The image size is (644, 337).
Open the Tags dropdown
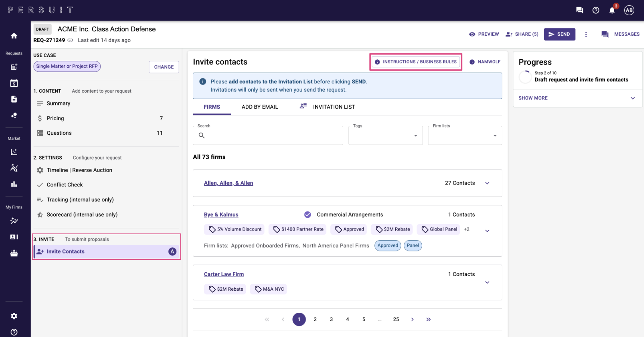coord(386,135)
